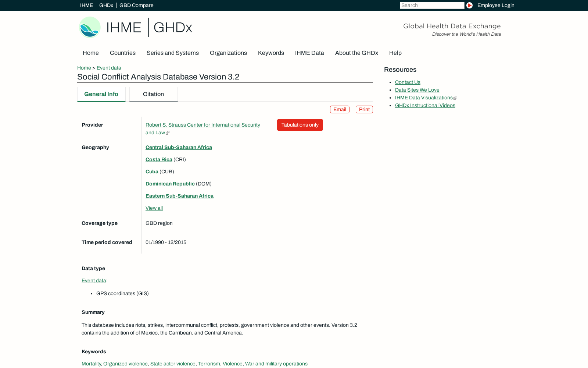The image size is (588, 368).
Task: Open Series and Systems menu item
Action: (173, 53)
